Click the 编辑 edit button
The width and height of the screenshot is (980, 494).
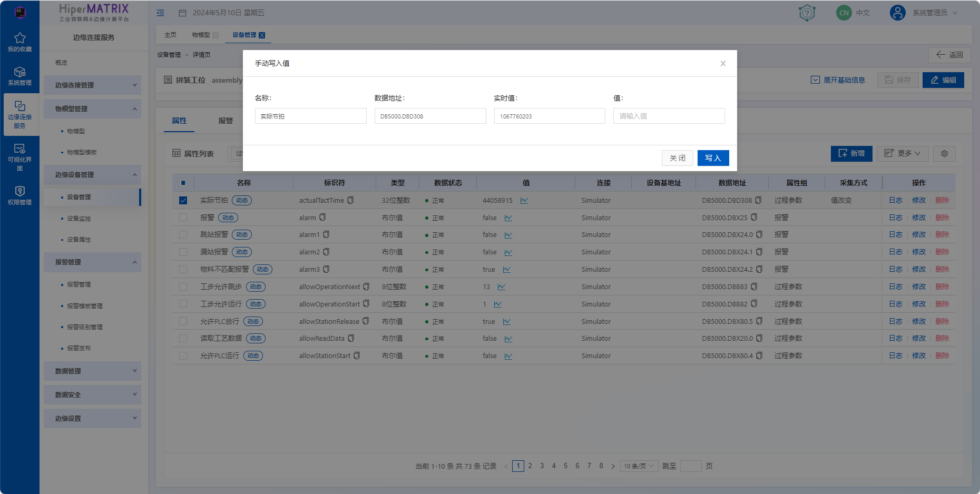click(x=943, y=80)
